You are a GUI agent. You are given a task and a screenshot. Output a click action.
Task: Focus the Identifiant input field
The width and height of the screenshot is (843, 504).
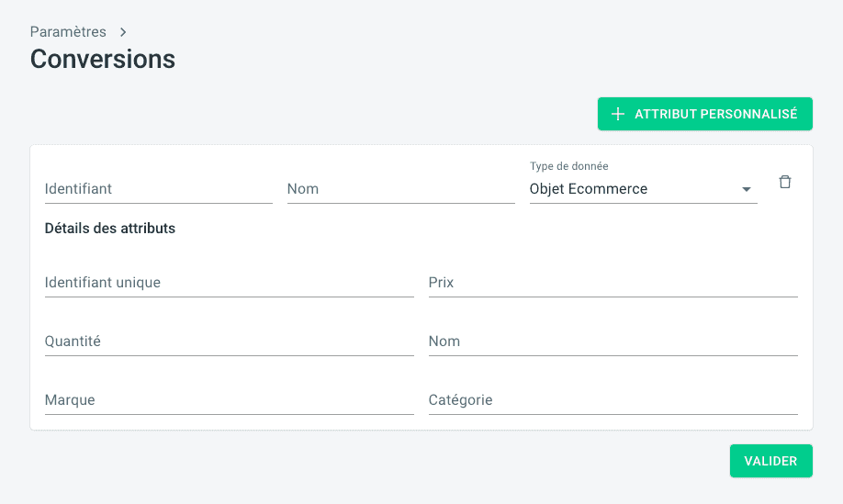(x=158, y=189)
